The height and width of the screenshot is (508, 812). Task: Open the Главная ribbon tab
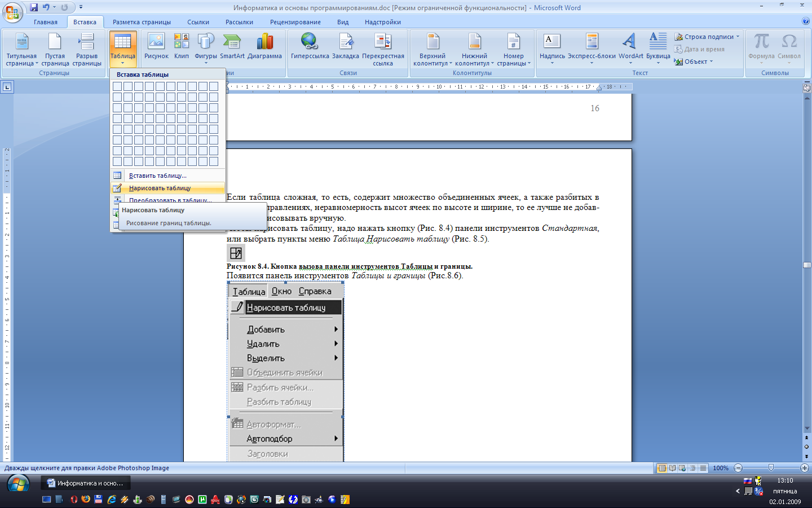(x=45, y=22)
